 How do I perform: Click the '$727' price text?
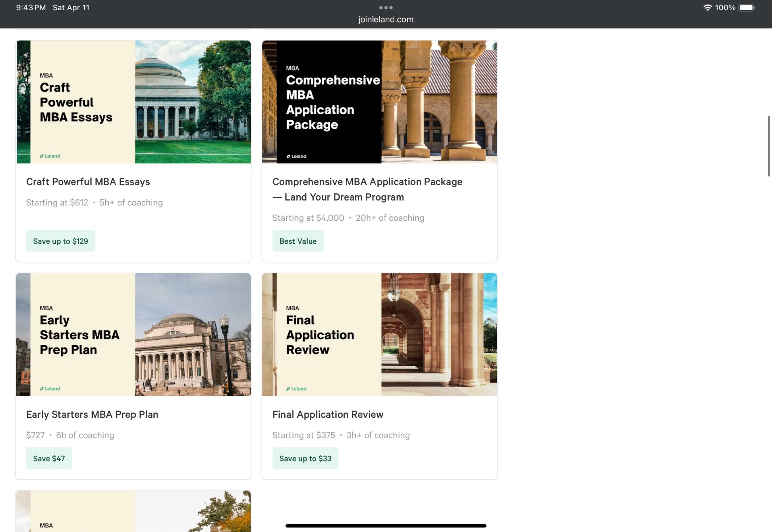35,435
